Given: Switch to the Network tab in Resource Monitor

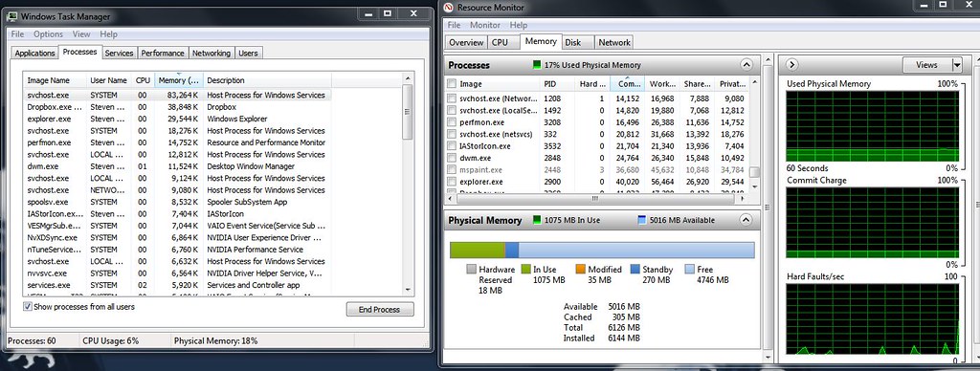Looking at the screenshot, I should click(614, 42).
